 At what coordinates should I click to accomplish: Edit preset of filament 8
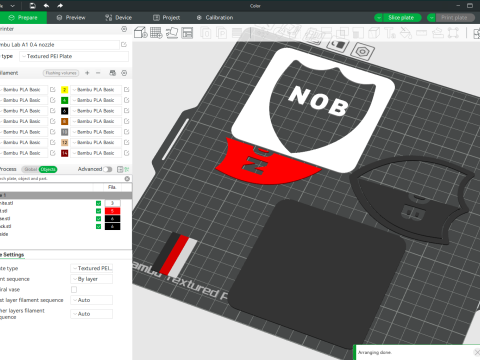point(127,121)
